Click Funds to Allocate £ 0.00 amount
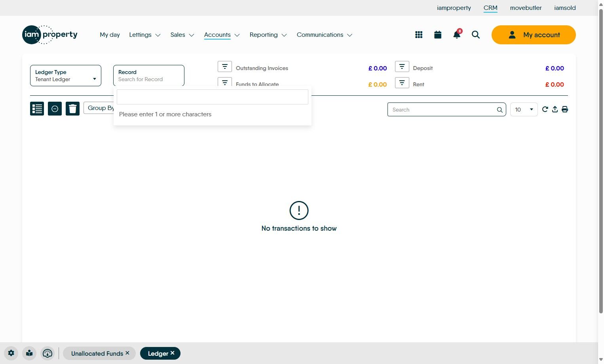Screen dimensions: 604x364 (378, 84)
